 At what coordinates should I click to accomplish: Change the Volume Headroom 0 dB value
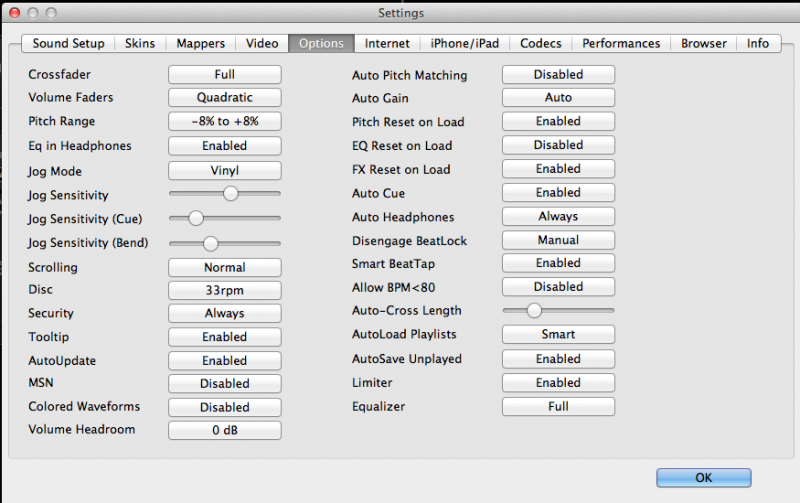click(x=224, y=430)
